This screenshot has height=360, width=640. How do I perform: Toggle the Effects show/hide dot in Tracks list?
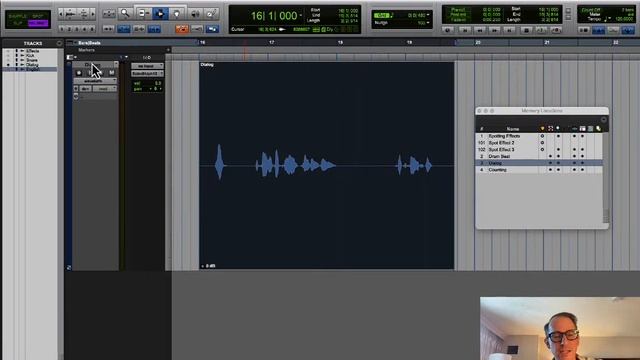[8, 51]
